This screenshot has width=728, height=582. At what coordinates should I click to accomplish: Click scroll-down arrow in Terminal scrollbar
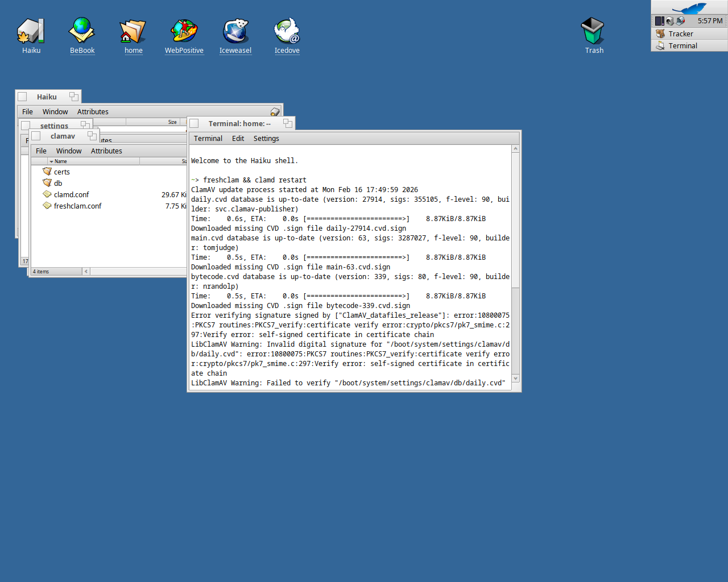(x=515, y=379)
